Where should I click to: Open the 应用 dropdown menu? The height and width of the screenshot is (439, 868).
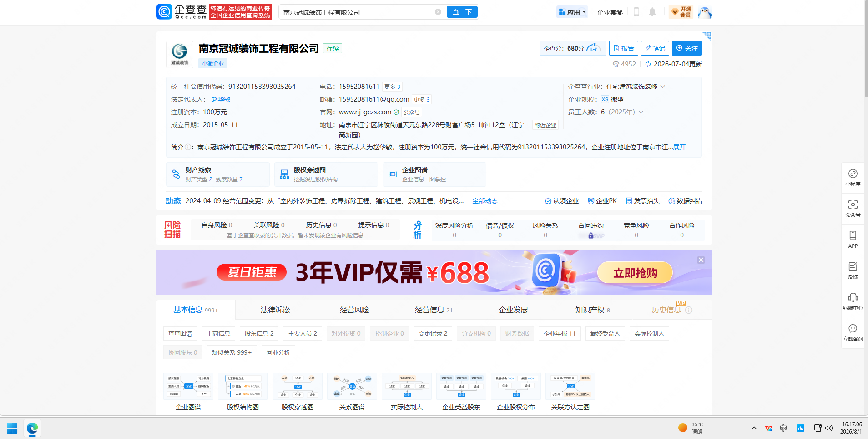tap(572, 12)
